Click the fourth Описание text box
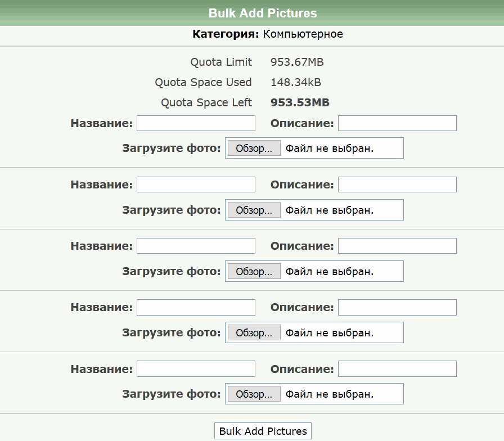The height and width of the screenshot is (441, 504). [x=397, y=307]
